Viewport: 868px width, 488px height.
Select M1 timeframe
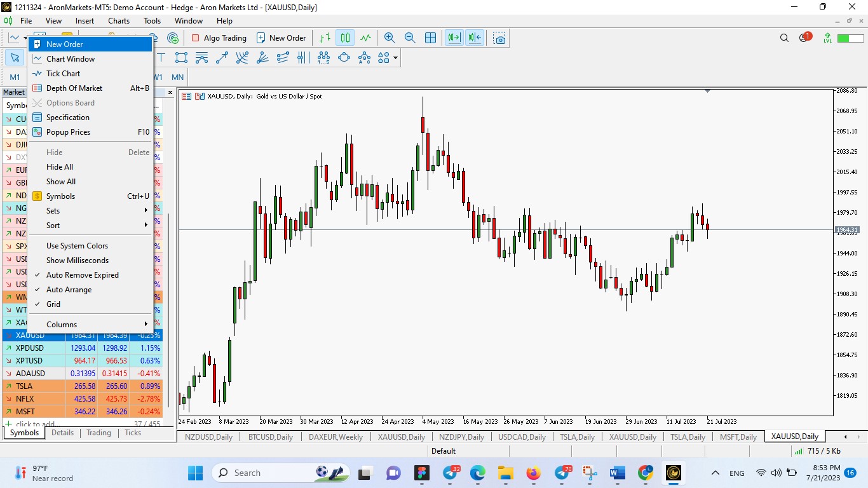point(15,78)
